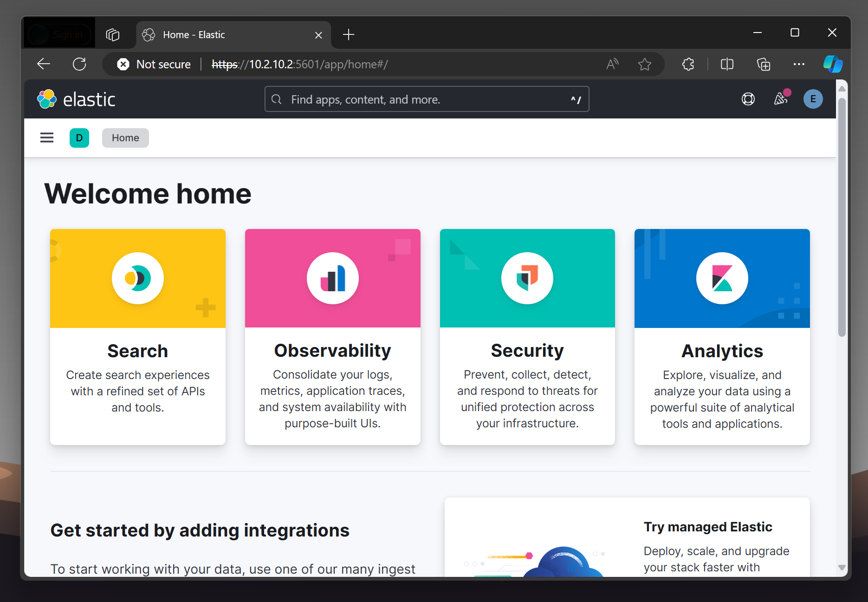Viewport: 868px width, 602px height.
Task: Open the Help menu lifebuoy icon
Action: 748,99
